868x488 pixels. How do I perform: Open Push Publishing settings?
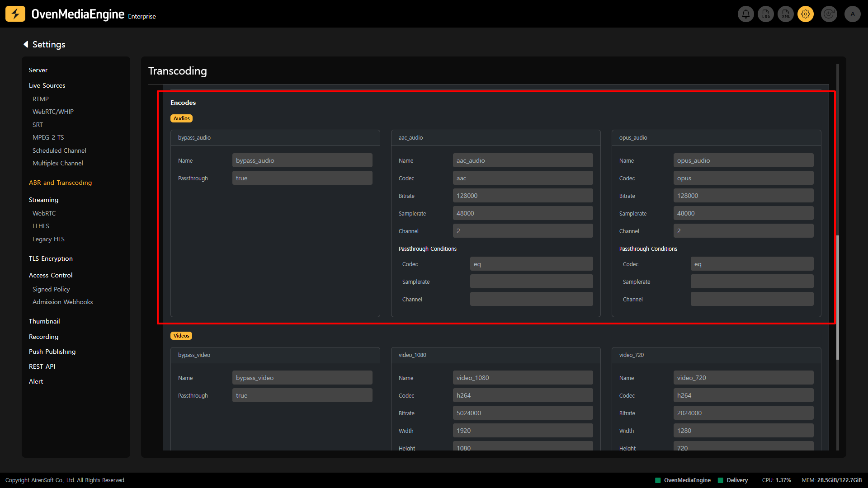click(52, 352)
